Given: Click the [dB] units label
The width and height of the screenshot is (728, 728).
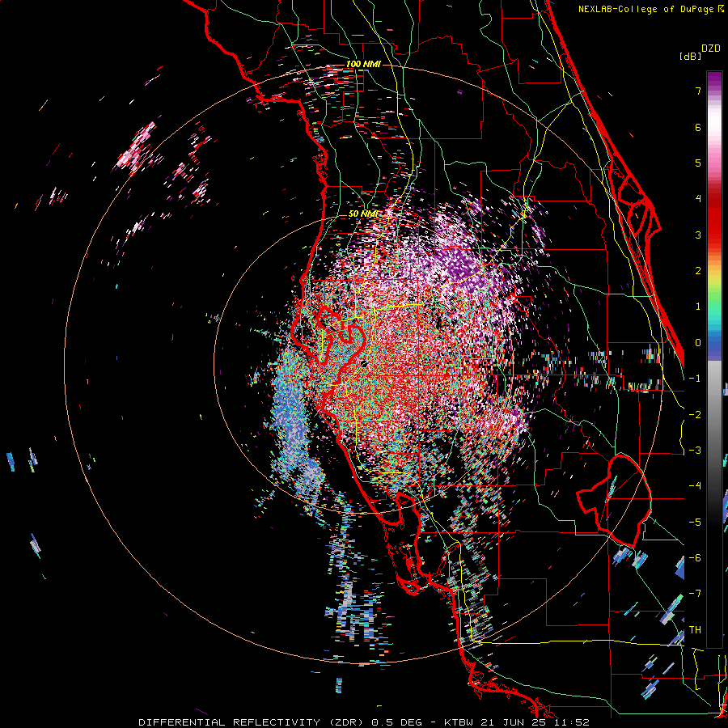Looking at the screenshot, I should (691, 56).
